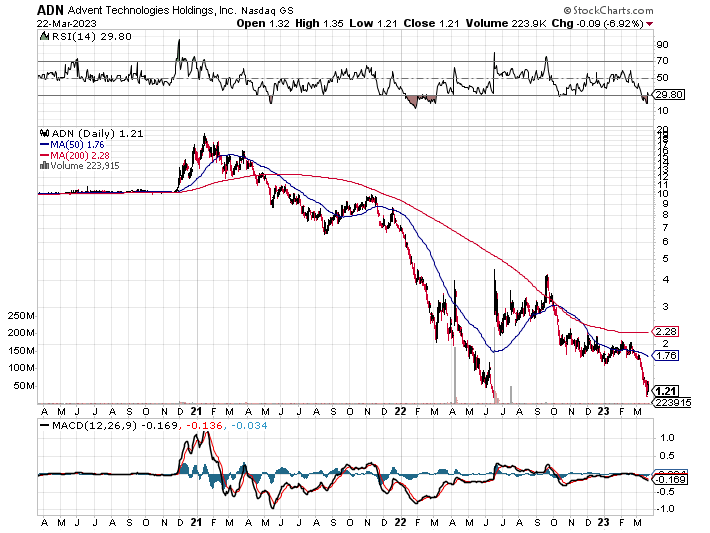The height and width of the screenshot is (533, 710).
Task: Click the 70 level on the RSI axis
Action: click(662, 61)
